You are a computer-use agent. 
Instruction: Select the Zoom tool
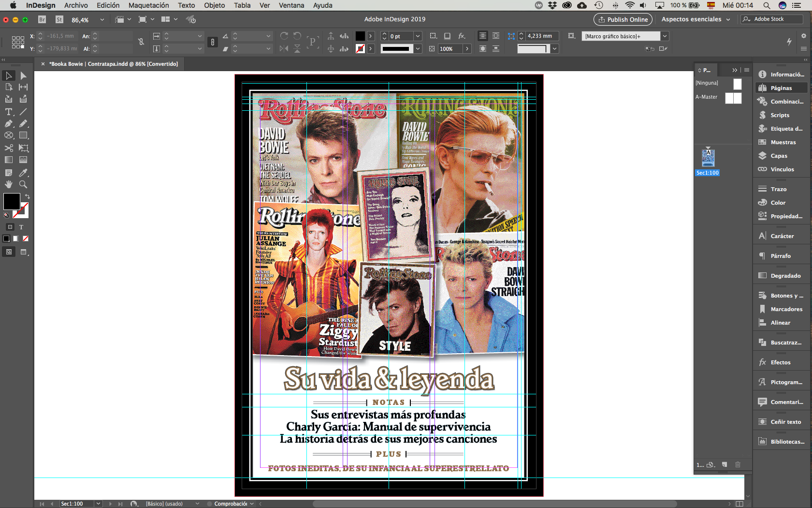tap(23, 184)
